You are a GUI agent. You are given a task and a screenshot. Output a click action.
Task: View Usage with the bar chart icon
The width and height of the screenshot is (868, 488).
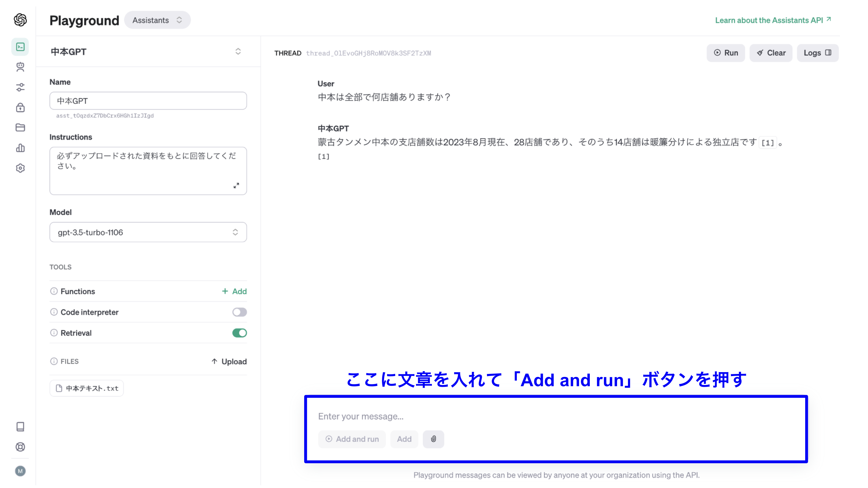coord(20,148)
